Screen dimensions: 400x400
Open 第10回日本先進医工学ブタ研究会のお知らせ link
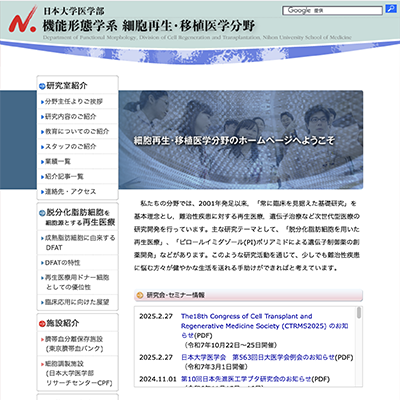click(246, 379)
